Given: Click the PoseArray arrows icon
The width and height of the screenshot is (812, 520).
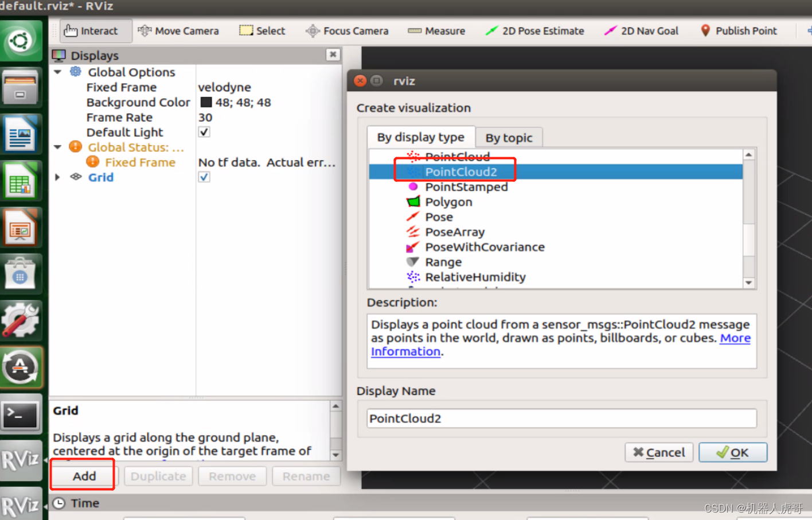Looking at the screenshot, I should [x=413, y=231].
